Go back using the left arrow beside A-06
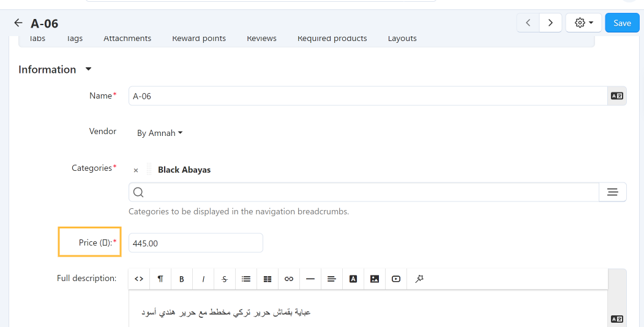The width and height of the screenshot is (644, 327). 18,23
